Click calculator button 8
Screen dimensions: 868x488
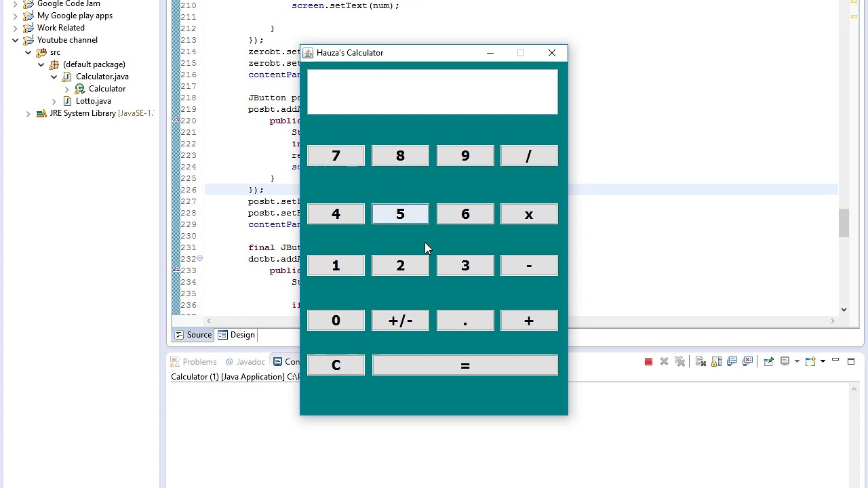(400, 156)
